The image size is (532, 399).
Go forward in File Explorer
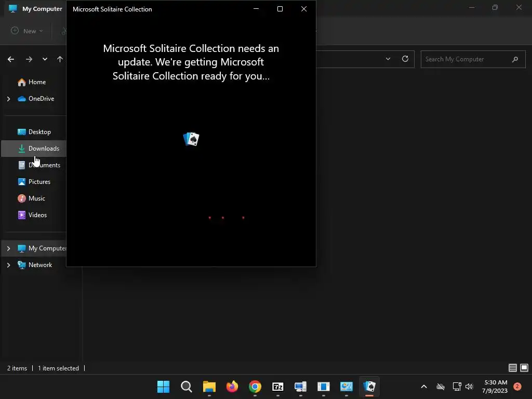(29, 59)
